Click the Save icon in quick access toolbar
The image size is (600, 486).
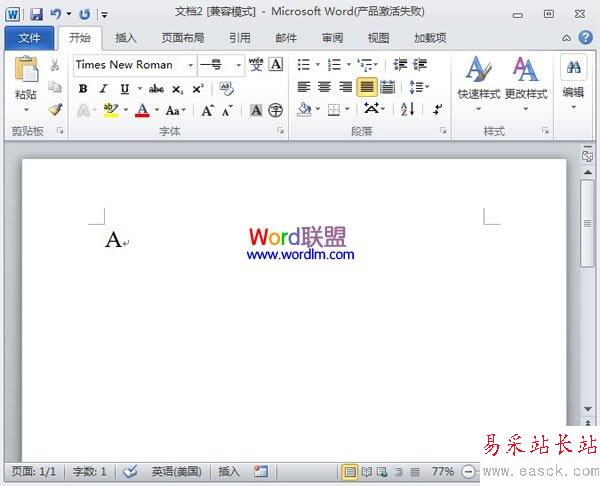[x=36, y=15]
